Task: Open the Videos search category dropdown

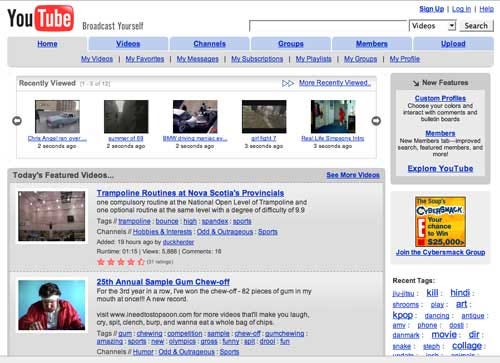Action: (433, 26)
